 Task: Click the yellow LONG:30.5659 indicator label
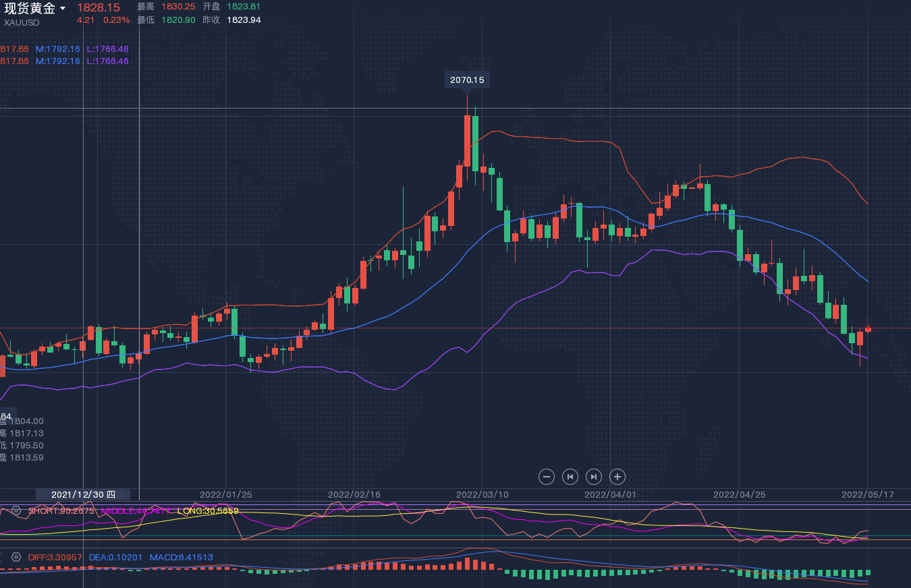[x=208, y=510]
